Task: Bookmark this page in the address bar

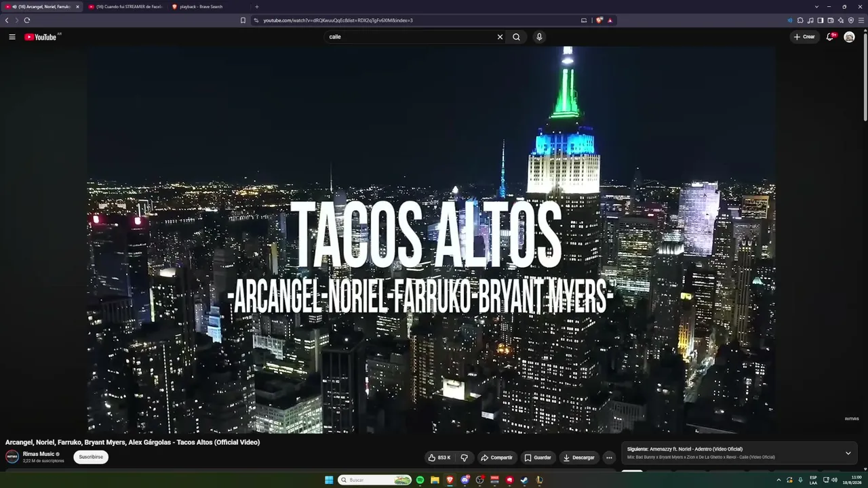Action: tap(243, 20)
